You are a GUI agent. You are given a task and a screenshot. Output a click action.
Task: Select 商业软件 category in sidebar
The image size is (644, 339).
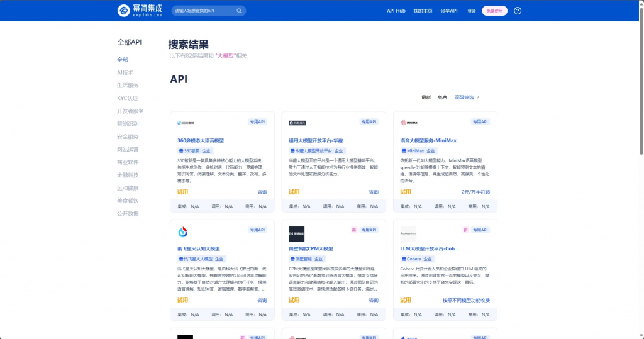tap(128, 162)
